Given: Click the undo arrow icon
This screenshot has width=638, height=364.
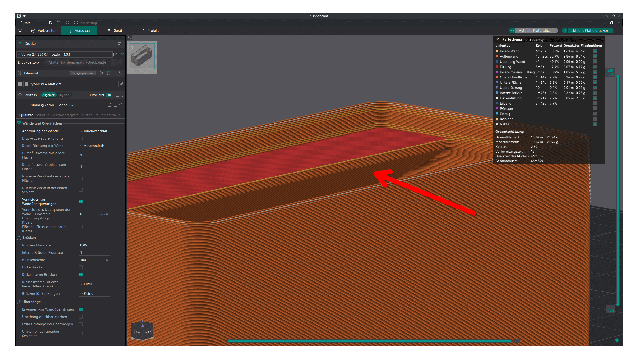Looking at the screenshot, I should [59, 23].
